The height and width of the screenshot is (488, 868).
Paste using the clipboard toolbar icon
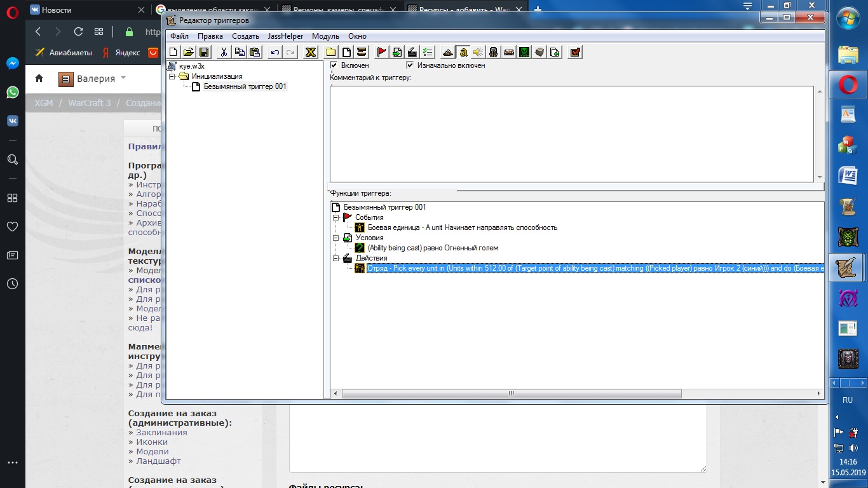click(255, 52)
